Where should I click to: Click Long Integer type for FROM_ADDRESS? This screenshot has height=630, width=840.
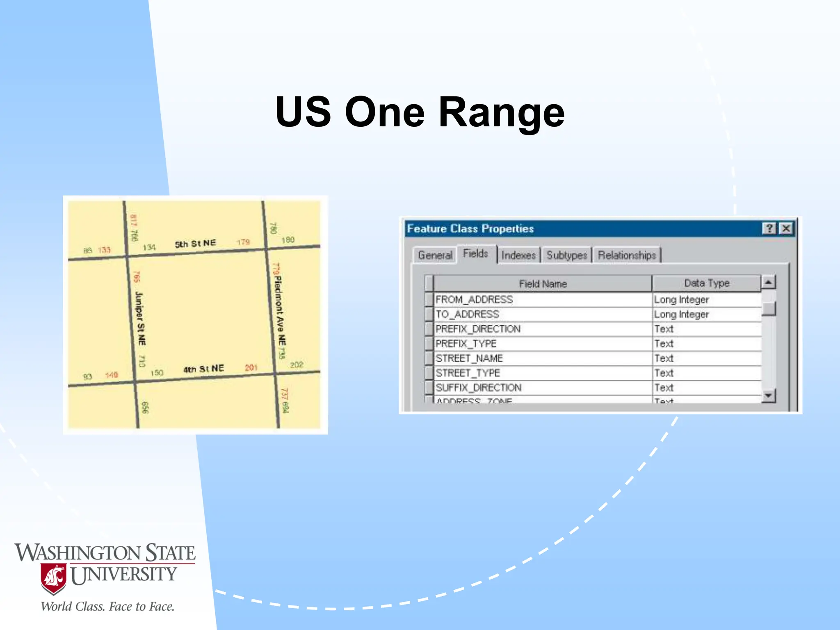pyautogui.click(x=706, y=300)
